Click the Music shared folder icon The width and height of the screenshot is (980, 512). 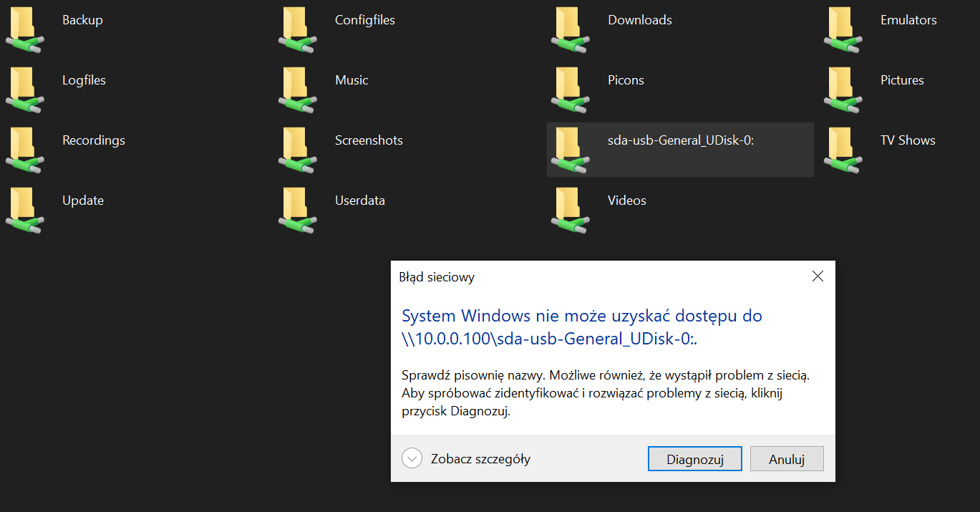[x=298, y=89]
